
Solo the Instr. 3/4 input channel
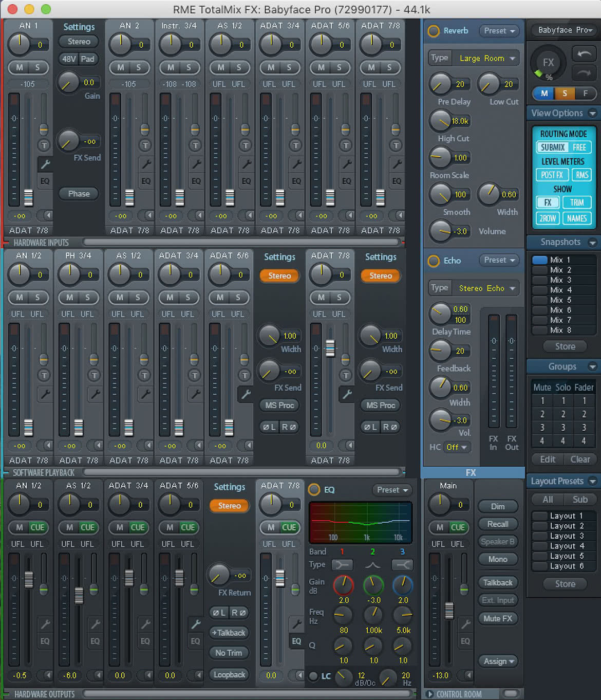189,67
